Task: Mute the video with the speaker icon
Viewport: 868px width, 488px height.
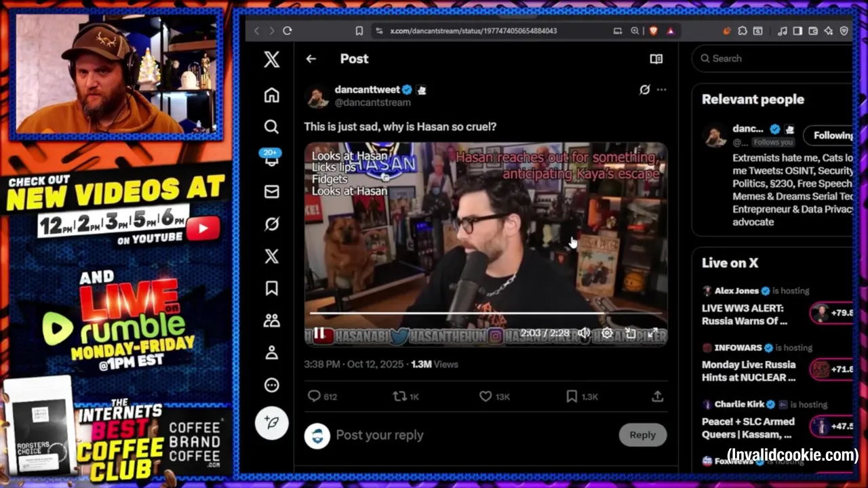Action: pyautogui.click(x=584, y=333)
